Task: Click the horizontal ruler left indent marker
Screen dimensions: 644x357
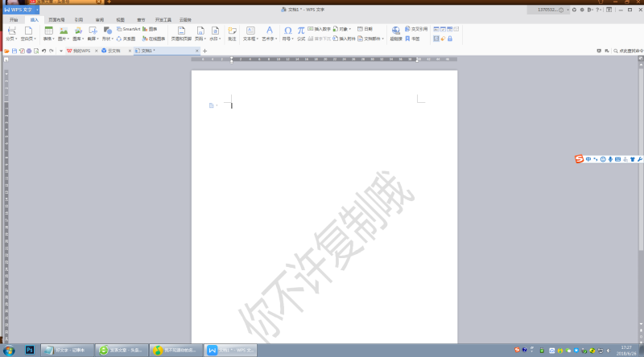Action: pos(232,60)
